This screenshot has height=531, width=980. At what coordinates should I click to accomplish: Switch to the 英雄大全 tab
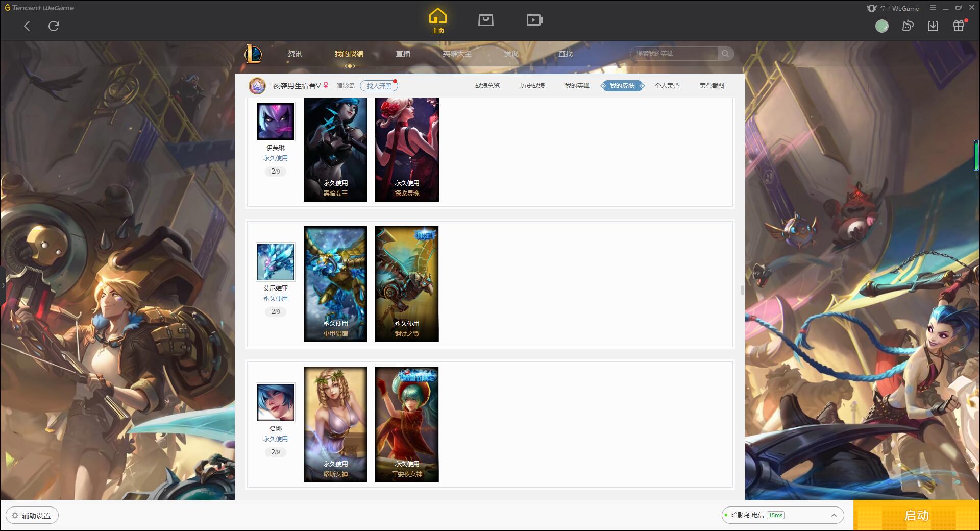tap(457, 54)
